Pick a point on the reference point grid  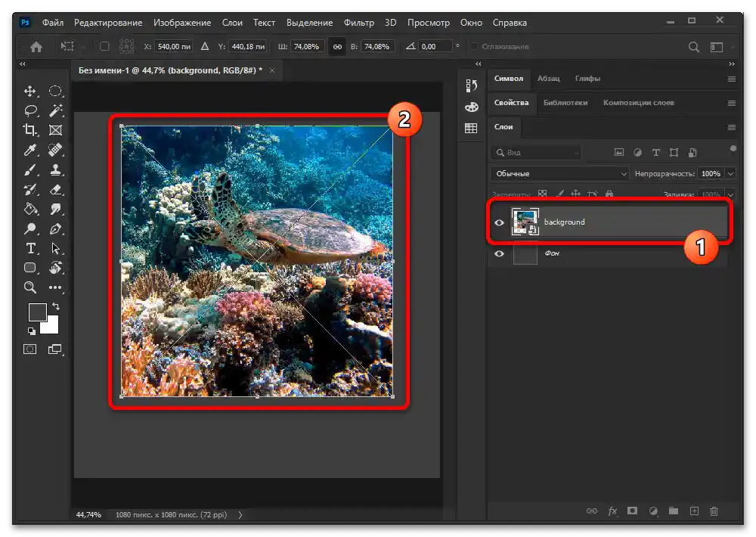pos(126,47)
